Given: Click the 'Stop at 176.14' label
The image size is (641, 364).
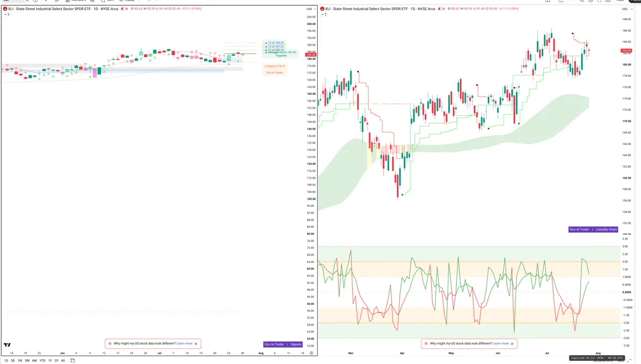Looking at the screenshot, I should point(275,66).
